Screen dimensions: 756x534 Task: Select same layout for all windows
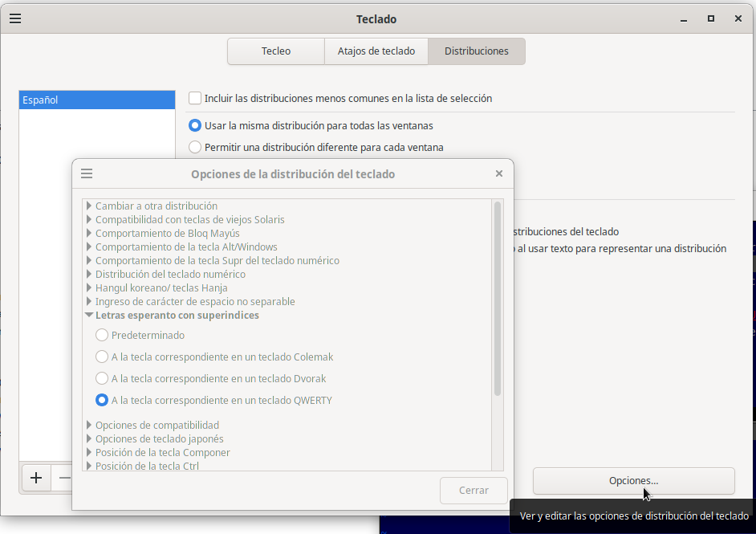195,125
